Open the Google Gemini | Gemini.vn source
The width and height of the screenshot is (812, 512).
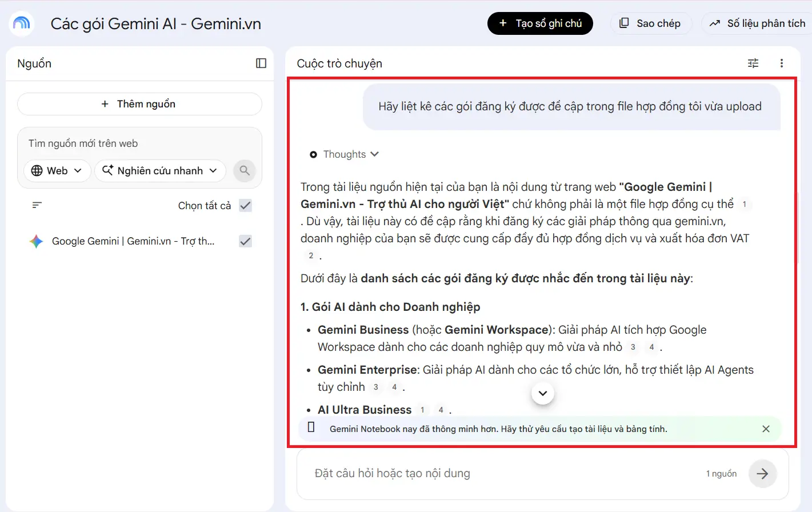tap(133, 241)
